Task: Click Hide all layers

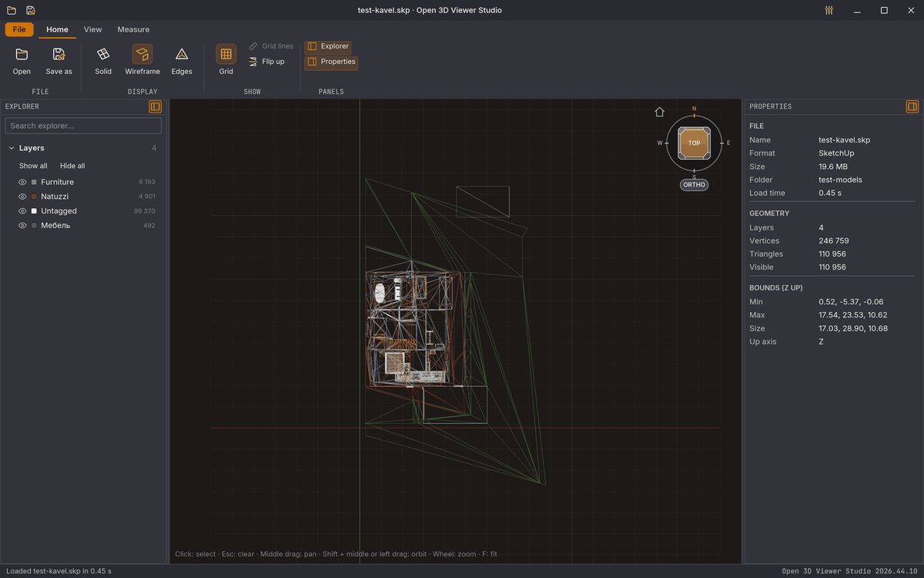Action: click(72, 166)
